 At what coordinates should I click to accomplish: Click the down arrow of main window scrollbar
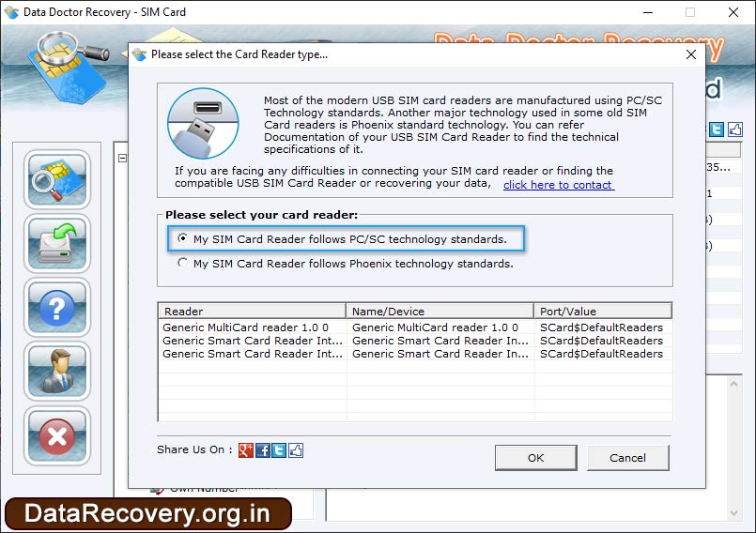[733, 513]
